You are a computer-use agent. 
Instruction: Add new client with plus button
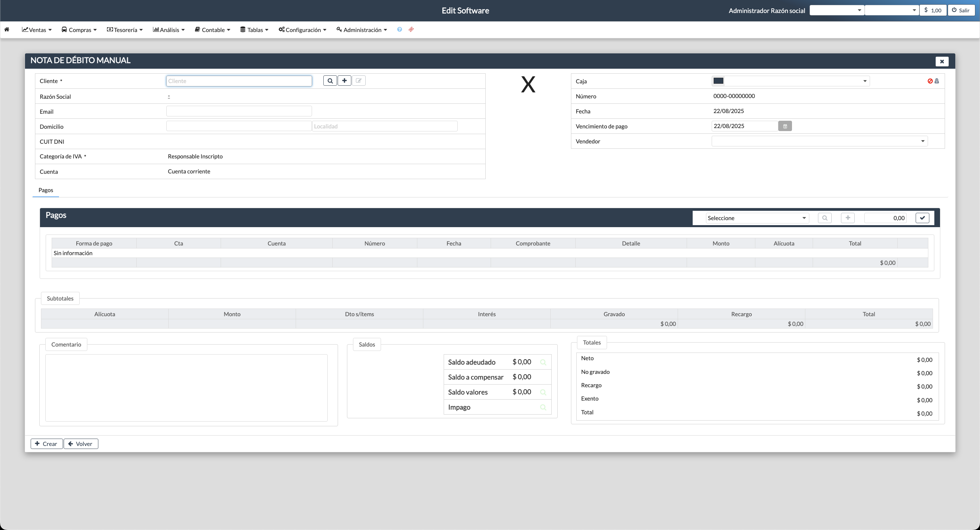[344, 81]
